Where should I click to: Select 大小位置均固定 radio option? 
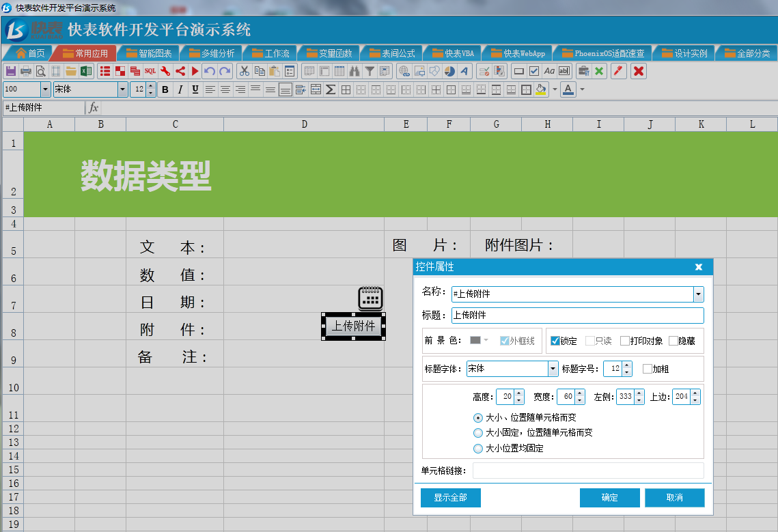point(478,449)
